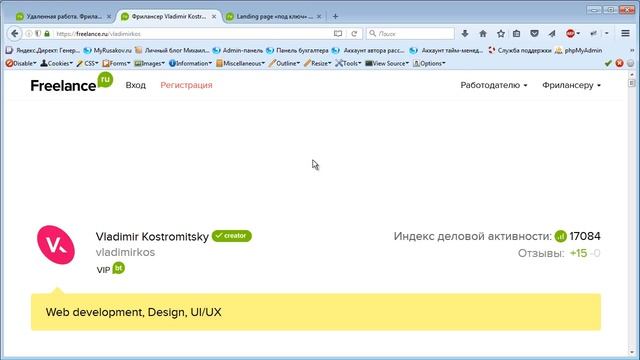The height and width of the screenshot is (360, 640).
Task: Open the Adblock Plus ABP icon
Action: (x=571, y=33)
